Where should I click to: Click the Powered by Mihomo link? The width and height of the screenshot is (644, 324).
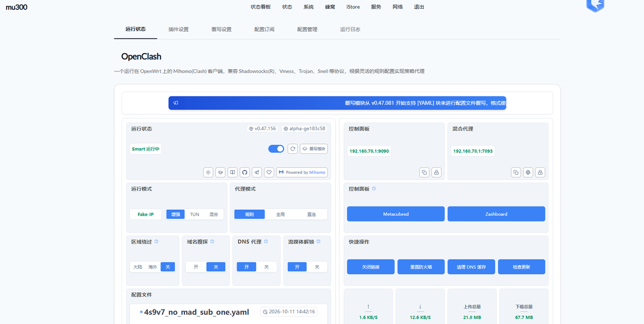(302, 172)
